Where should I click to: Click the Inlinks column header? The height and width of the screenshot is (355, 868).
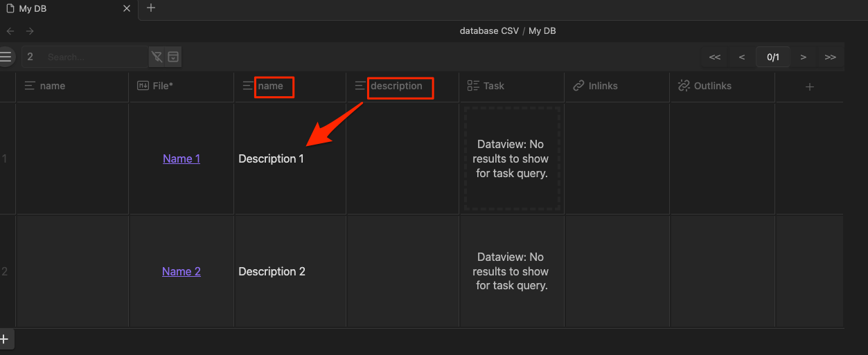[617, 87]
